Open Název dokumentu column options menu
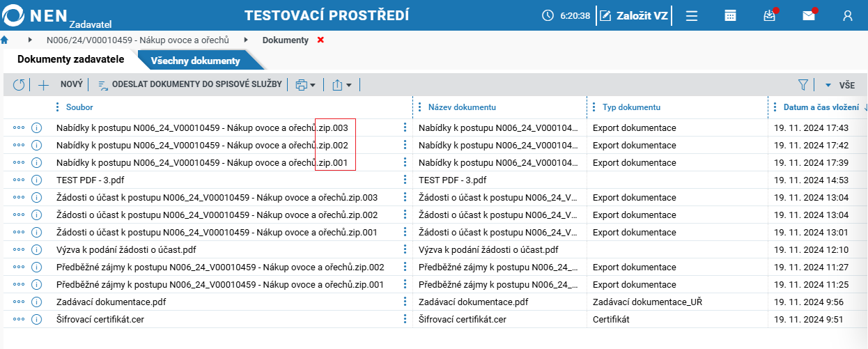This screenshot has height=349, width=868. tap(420, 107)
